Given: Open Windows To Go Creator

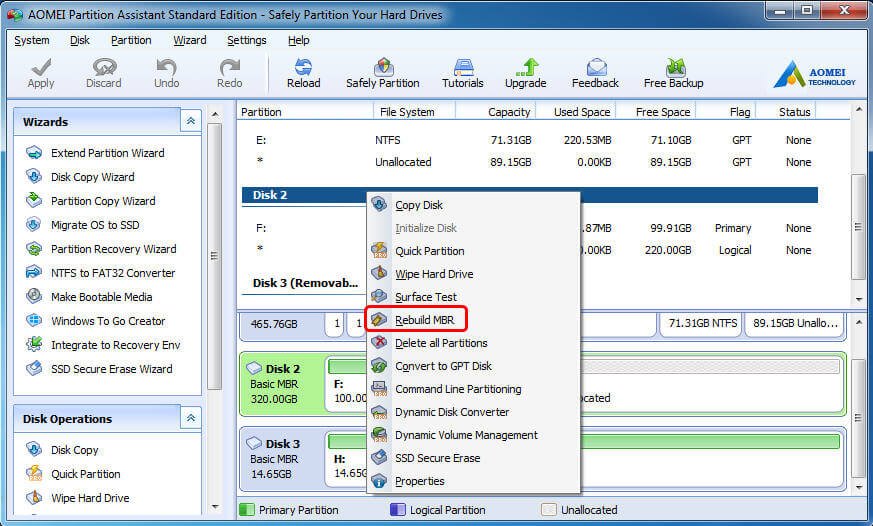Looking at the screenshot, I should pyautogui.click(x=95, y=320).
